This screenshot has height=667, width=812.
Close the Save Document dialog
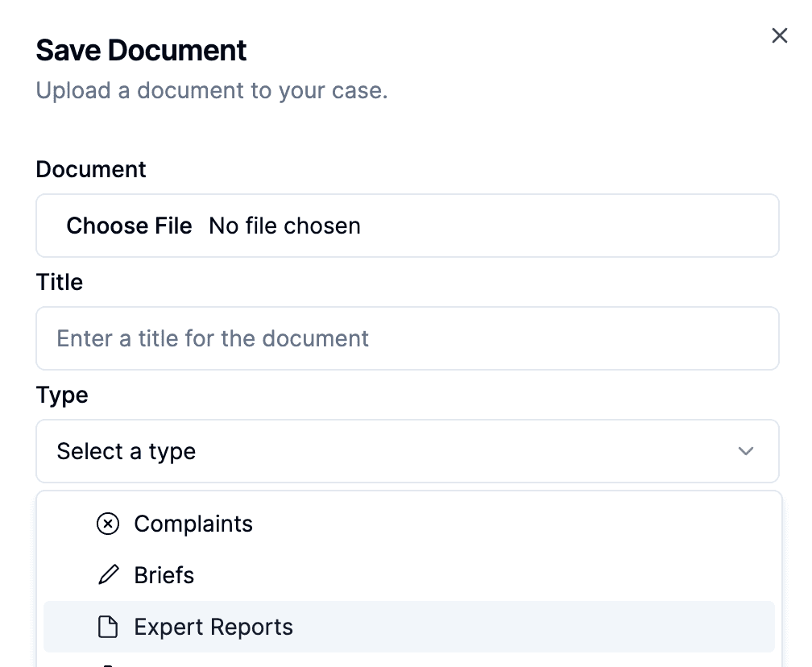tap(779, 35)
